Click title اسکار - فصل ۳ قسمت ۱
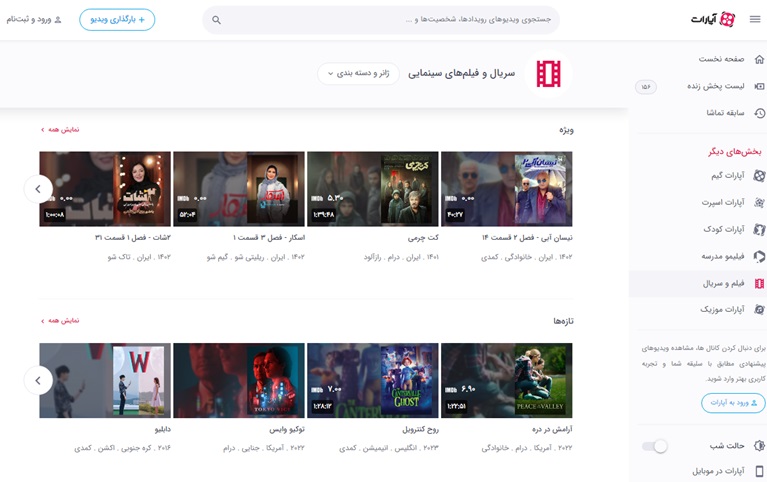This screenshot has height=482, width=767. (269, 238)
